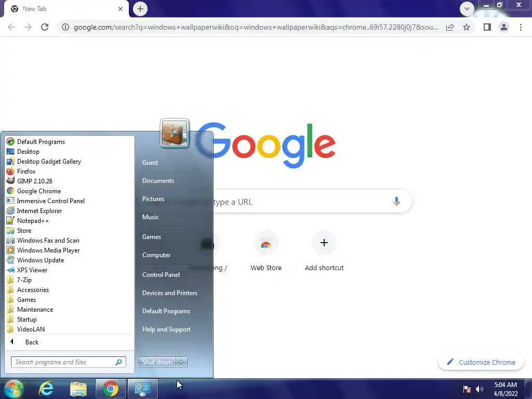Viewport: 532px width, 399px height.
Task: Switch to Chrome on the taskbar
Action: pos(110,389)
